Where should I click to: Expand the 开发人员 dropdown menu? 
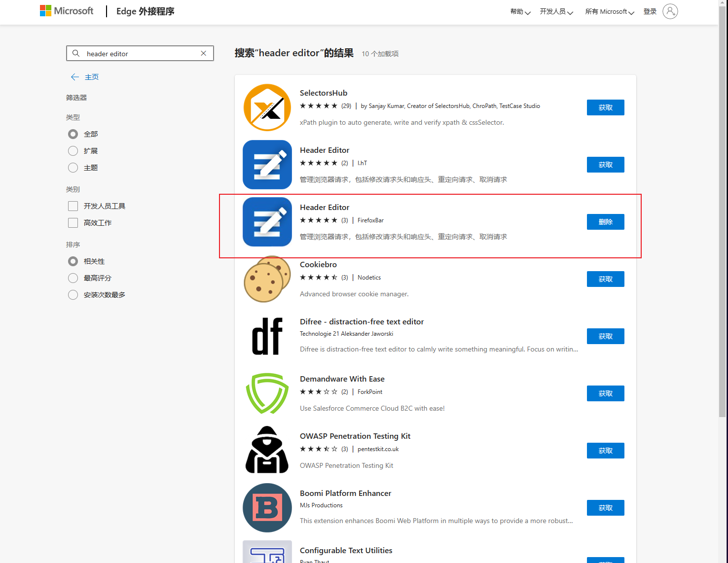tap(556, 11)
